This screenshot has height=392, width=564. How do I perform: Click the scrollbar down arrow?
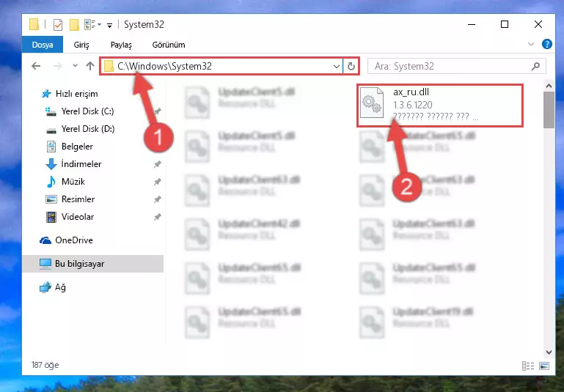pyautogui.click(x=549, y=352)
